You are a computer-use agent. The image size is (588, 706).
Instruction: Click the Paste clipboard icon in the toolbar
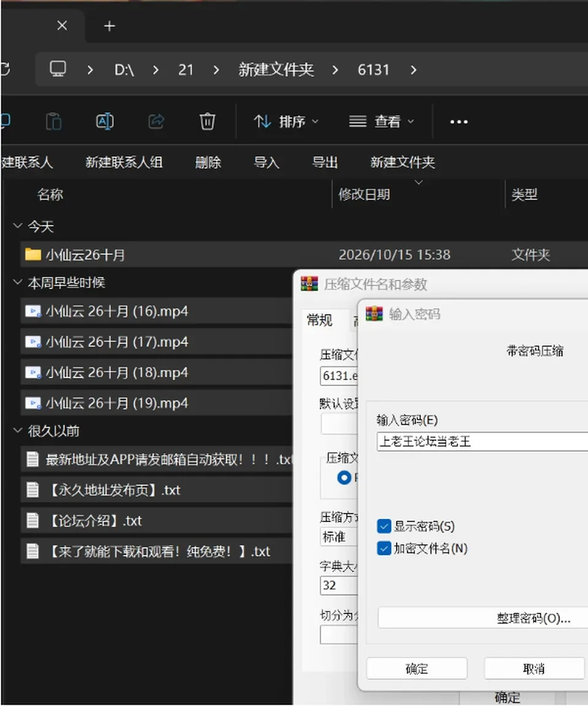click(x=53, y=121)
